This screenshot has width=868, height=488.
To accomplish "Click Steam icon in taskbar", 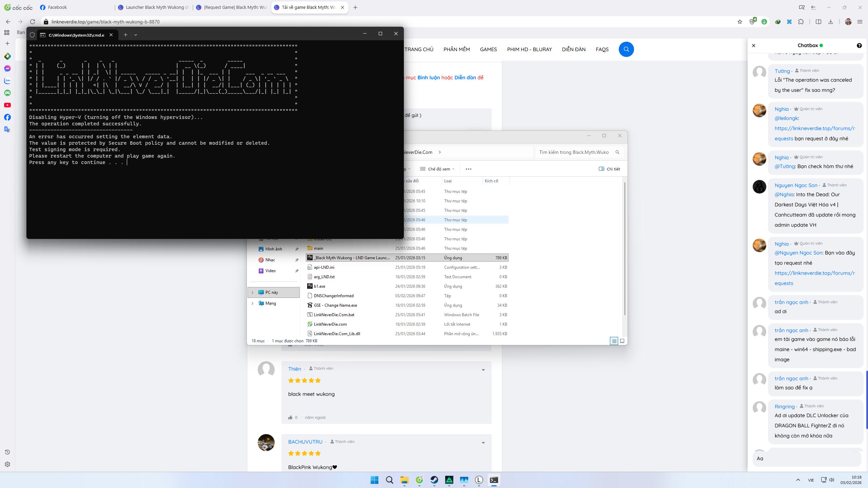I will 434,480.
